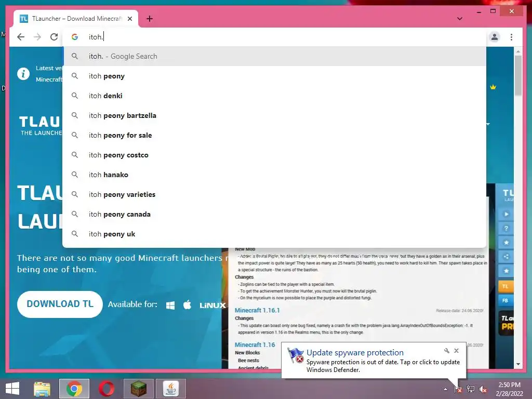Click the yellow crown premium icon
This screenshot has width=532, height=399.
coord(493,87)
